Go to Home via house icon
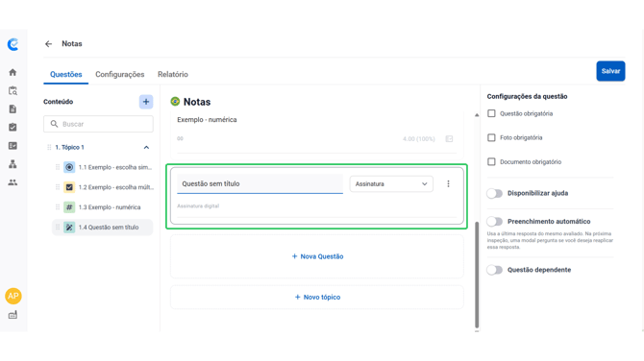 [x=12, y=72]
